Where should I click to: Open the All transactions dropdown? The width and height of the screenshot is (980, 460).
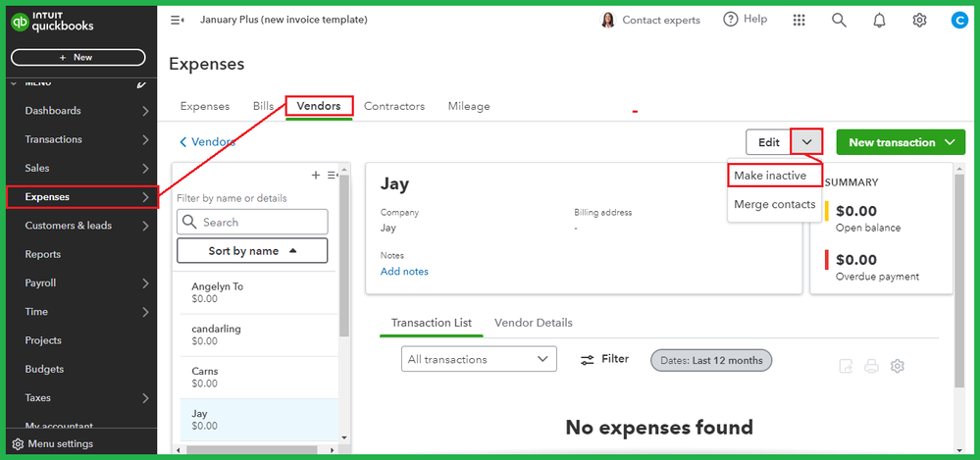click(x=479, y=359)
